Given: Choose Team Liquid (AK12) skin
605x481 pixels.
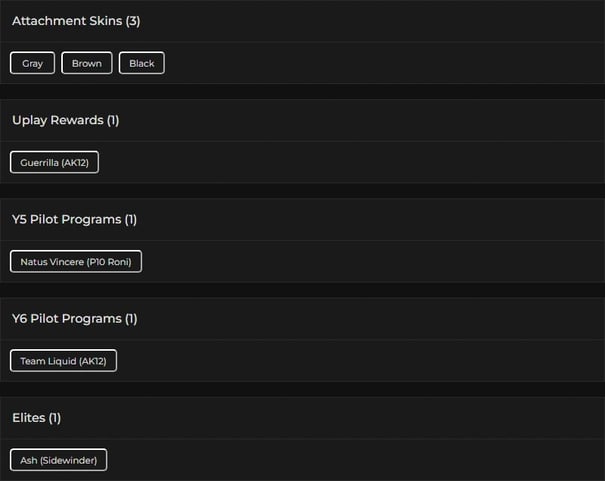Looking at the screenshot, I should click(63, 361).
